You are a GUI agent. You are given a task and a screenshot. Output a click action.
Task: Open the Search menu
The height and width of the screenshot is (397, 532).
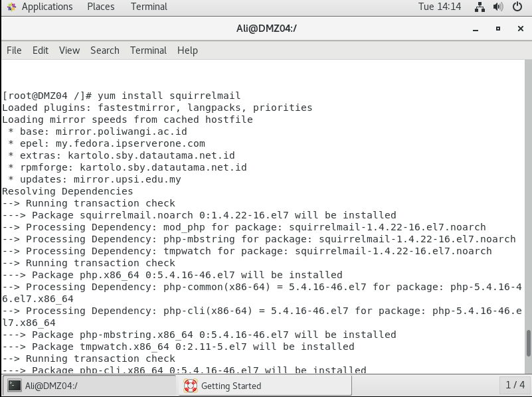(104, 50)
